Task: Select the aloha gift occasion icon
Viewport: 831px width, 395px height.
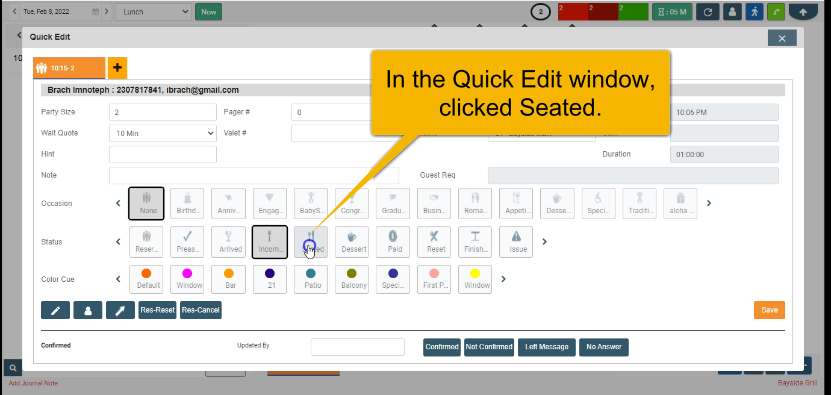Action: (680, 203)
